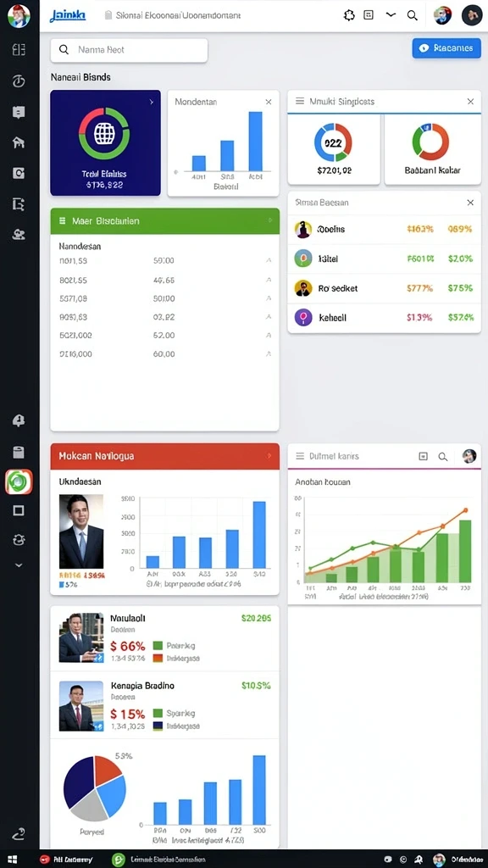
Task: Click the hamburger menu in Mnuki Singlosts panel
Action: pyautogui.click(x=300, y=102)
